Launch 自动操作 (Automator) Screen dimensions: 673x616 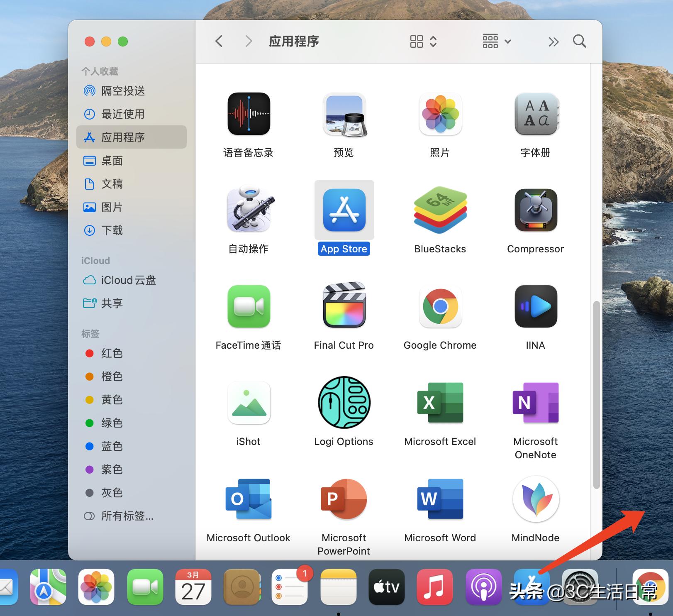point(248,210)
